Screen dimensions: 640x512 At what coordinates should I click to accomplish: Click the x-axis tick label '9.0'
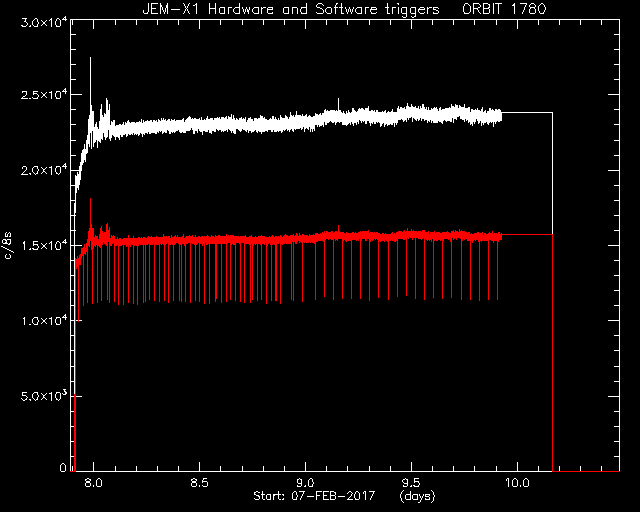pyautogui.click(x=305, y=483)
